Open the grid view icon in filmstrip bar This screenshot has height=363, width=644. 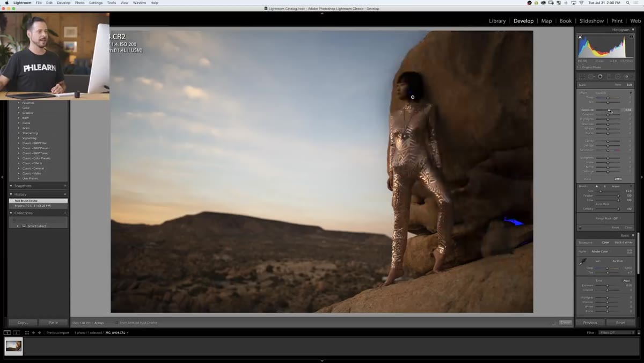click(27, 333)
